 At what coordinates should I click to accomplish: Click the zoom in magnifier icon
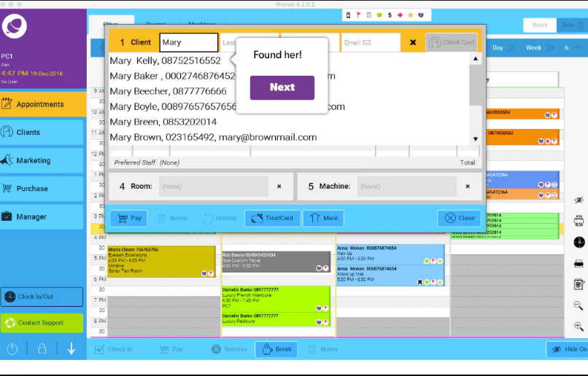tap(579, 327)
